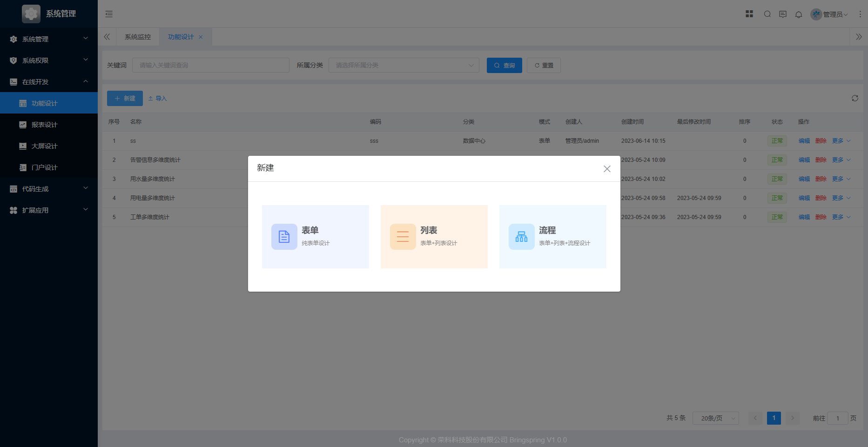Open the messages icon in header
868x447 pixels.
tap(783, 14)
